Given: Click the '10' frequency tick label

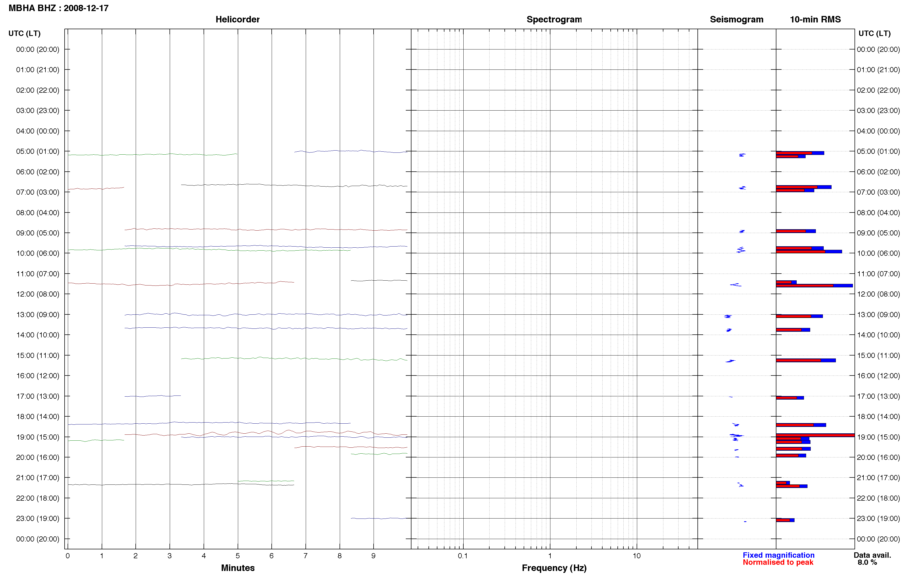Looking at the screenshot, I should tap(637, 556).
